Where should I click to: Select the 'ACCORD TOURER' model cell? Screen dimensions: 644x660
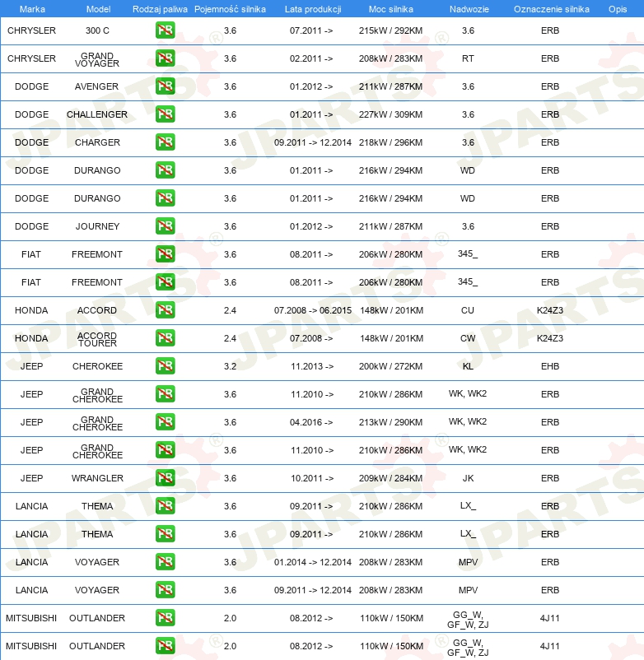(97, 339)
